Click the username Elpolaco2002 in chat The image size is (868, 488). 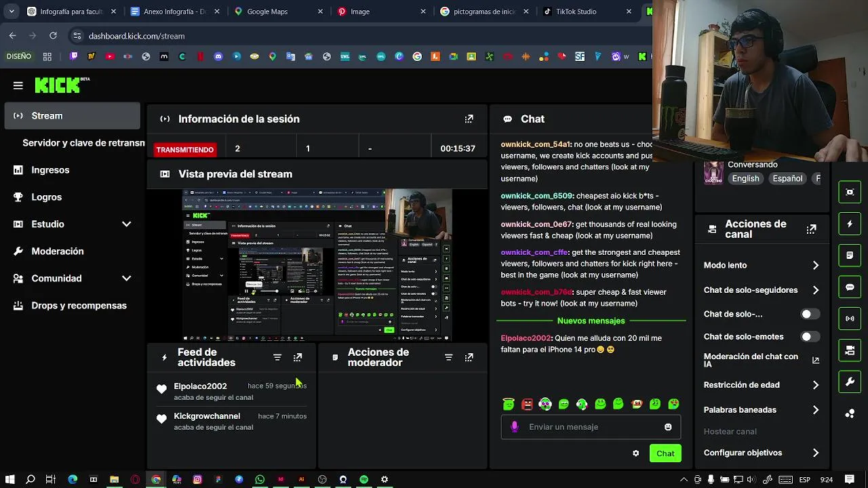coord(526,338)
